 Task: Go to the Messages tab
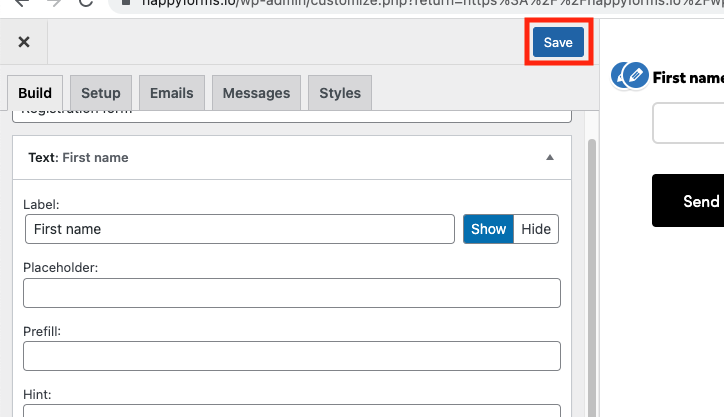click(x=256, y=93)
